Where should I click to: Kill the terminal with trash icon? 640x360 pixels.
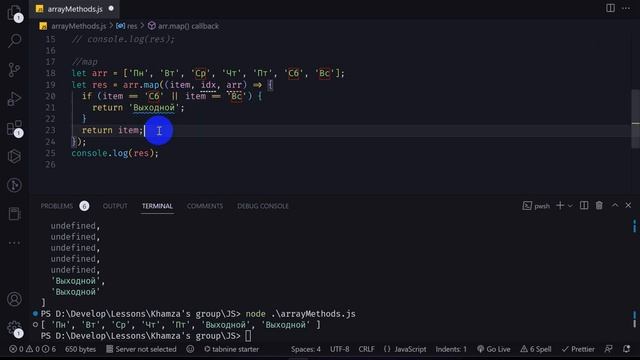click(599, 206)
